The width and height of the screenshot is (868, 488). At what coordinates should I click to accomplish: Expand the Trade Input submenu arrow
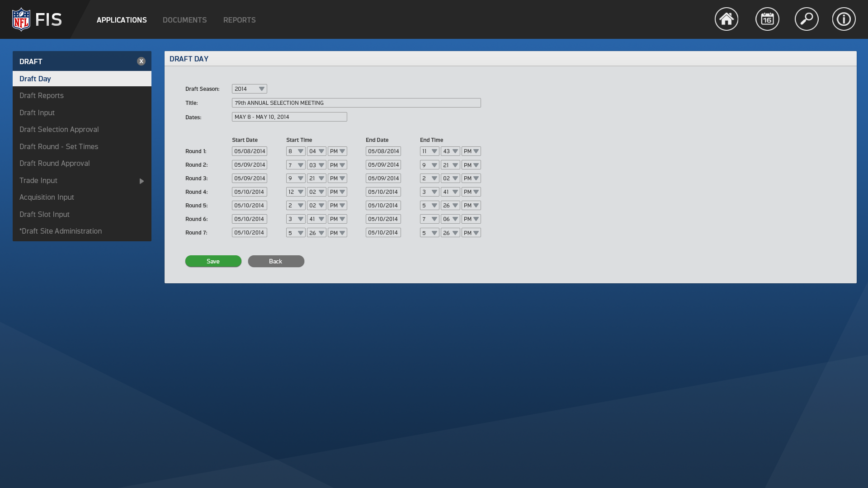click(142, 181)
